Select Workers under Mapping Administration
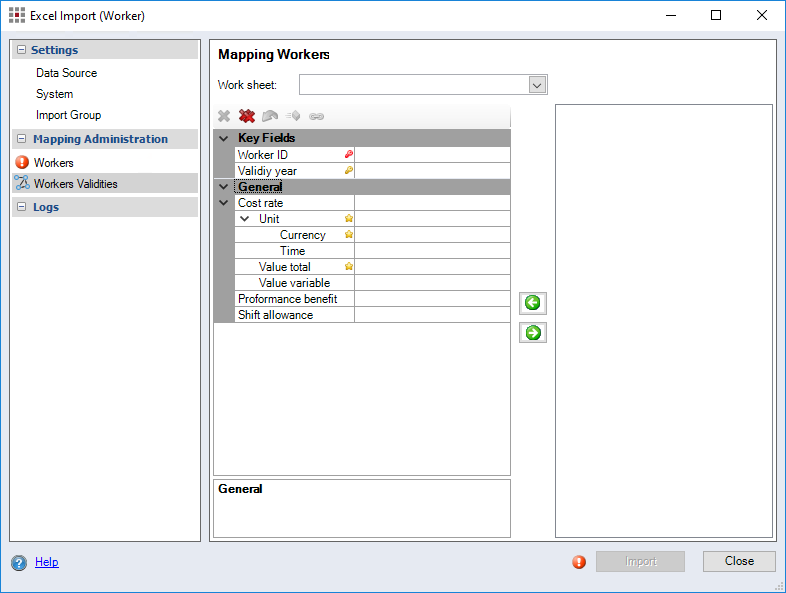 pyautogui.click(x=53, y=162)
